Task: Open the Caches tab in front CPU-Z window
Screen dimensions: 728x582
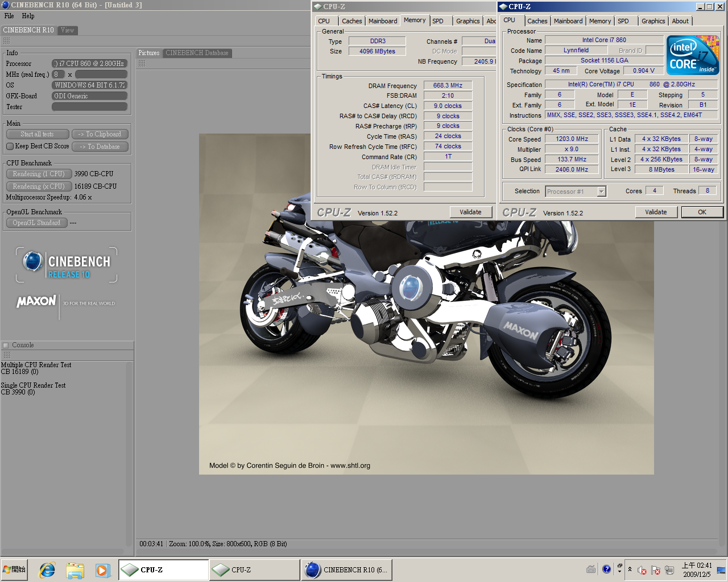Action: (537, 21)
